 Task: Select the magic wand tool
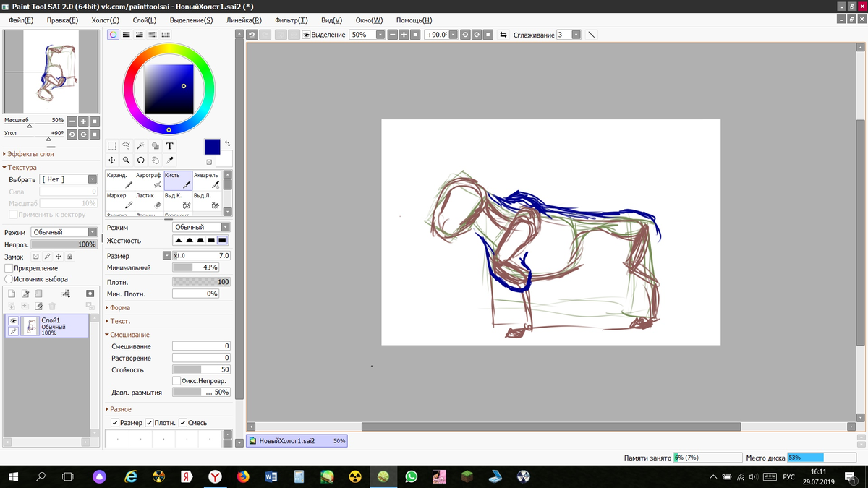(x=141, y=146)
